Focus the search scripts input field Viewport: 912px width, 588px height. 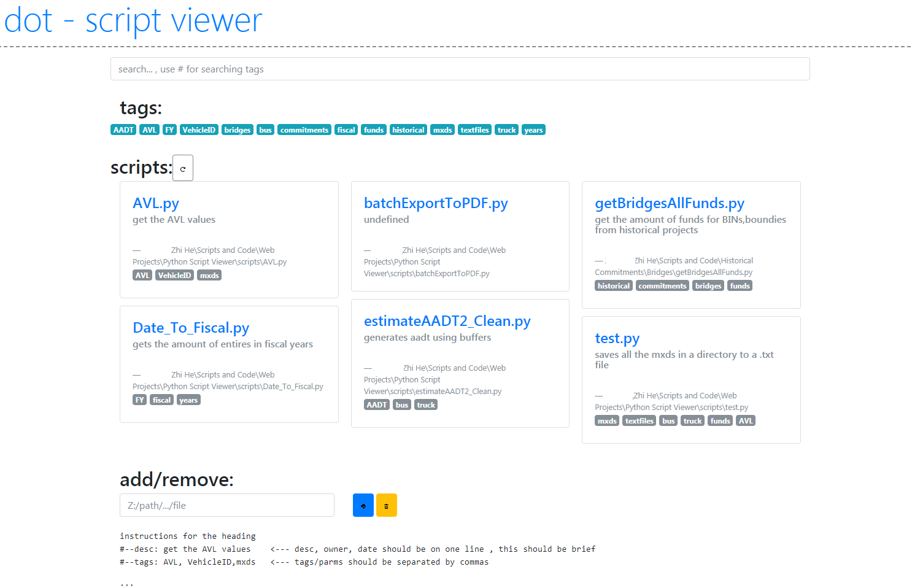pos(460,69)
